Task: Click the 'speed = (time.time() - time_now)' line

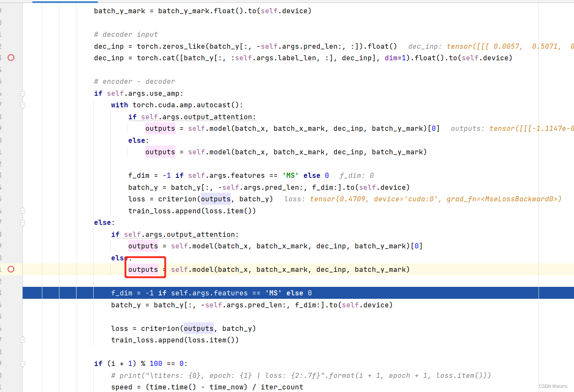Action: (207, 387)
